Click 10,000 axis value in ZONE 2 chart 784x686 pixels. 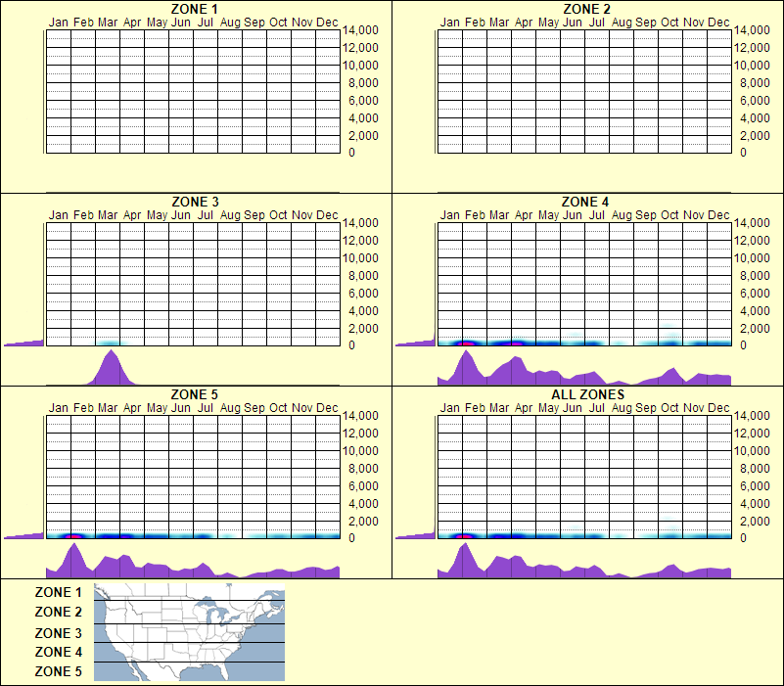pyautogui.click(x=752, y=65)
